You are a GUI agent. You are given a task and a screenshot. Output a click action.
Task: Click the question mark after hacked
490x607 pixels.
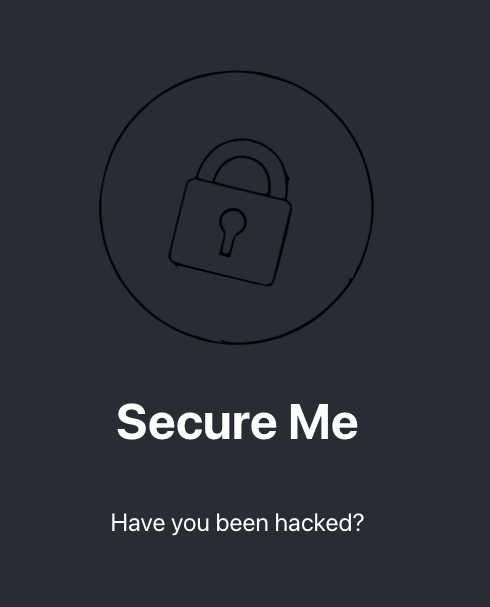[358, 523]
